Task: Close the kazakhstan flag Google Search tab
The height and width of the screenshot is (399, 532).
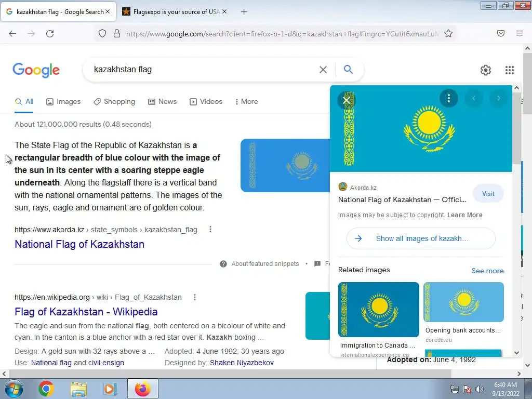Action: [108, 11]
